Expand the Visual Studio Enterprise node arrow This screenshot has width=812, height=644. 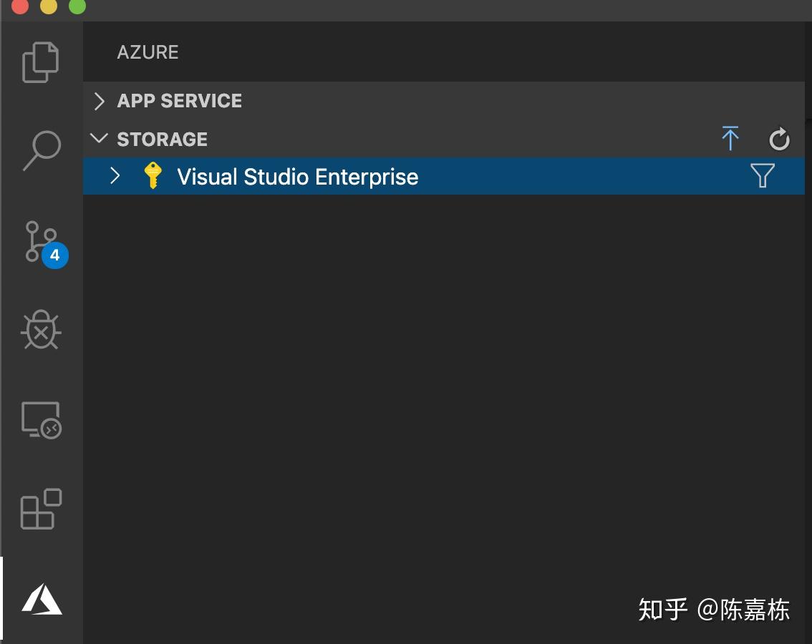(115, 176)
